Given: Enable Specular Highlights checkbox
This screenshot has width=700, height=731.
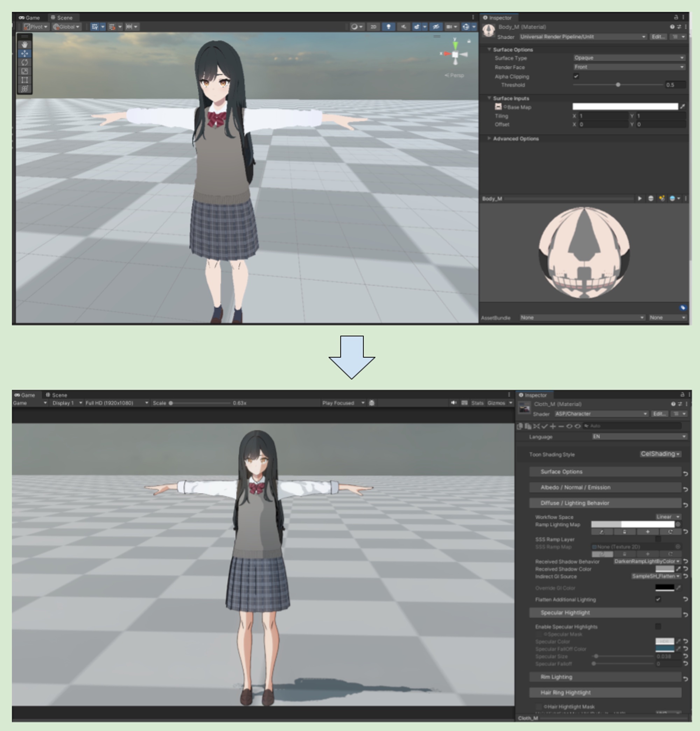Looking at the screenshot, I should click(x=658, y=626).
